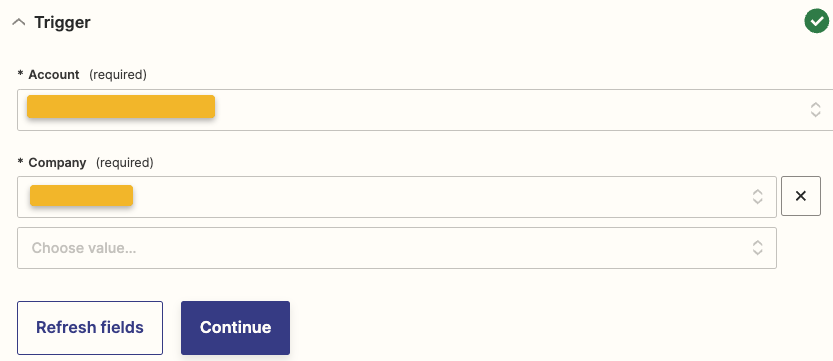Collapse the Trigger section chevron
This screenshot has width=833, height=361.
tap(19, 22)
